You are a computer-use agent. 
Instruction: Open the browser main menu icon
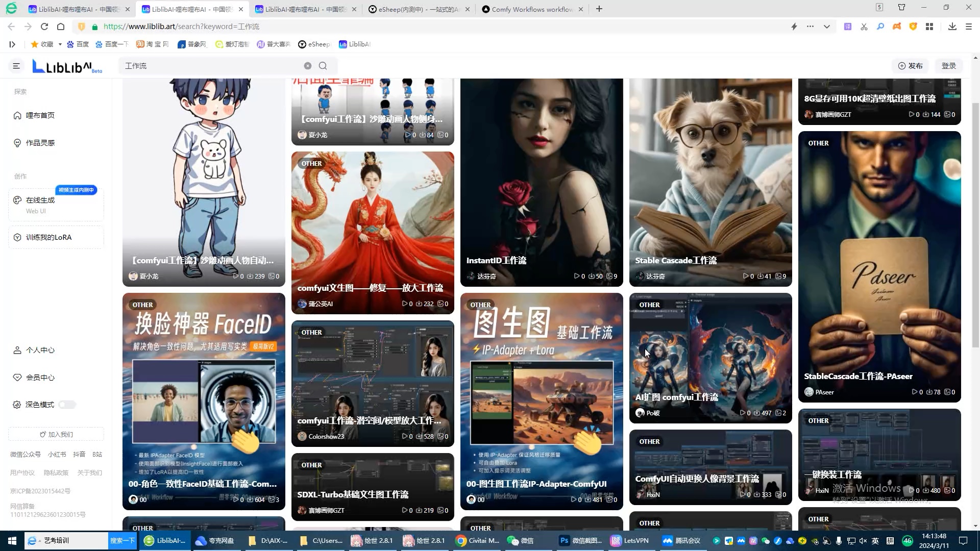click(968, 27)
